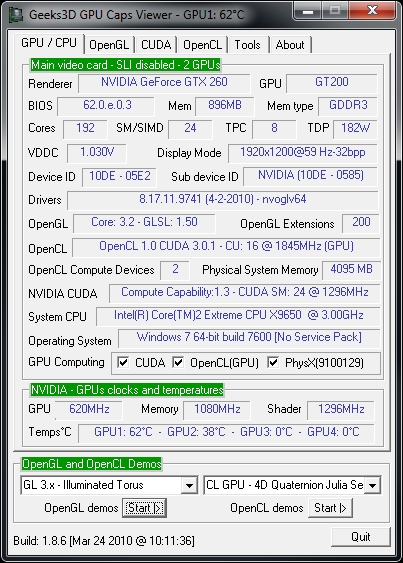Click the Drivers field 8.17.11.9741

point(223,200)
